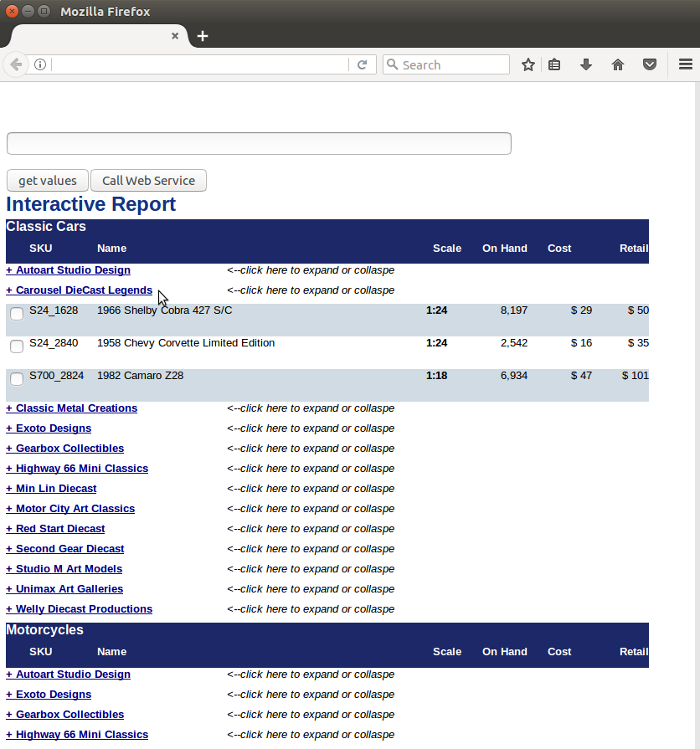Click the wide text box above get values
The height and width of the screenshot is (749, 700).
pyautogui.click(x=259, y=143)
